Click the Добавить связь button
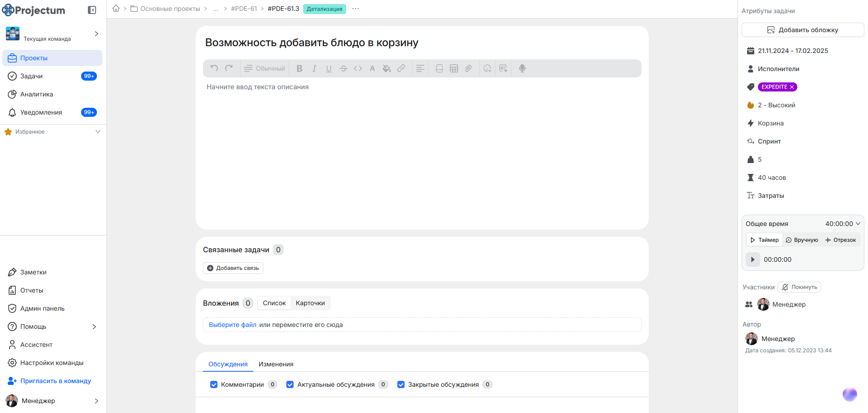Viewport: 868px width, 413px height. tap(233, 268)
